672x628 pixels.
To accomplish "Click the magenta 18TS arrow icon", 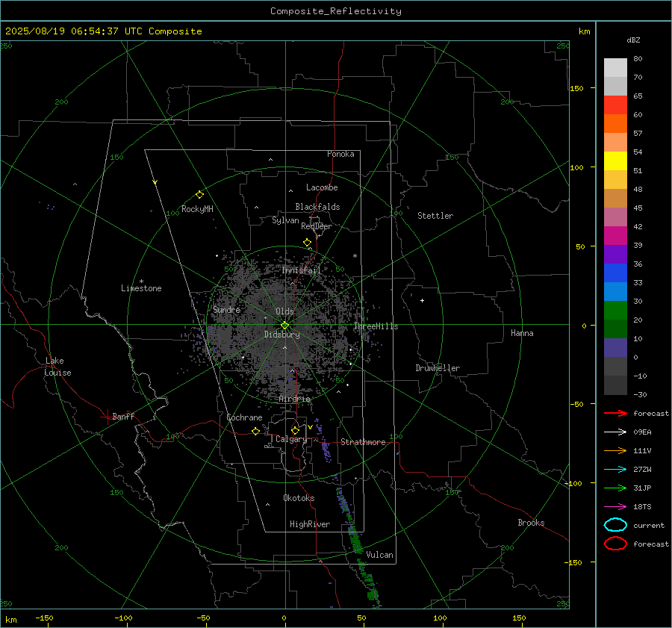I will [x=615, y=507].
